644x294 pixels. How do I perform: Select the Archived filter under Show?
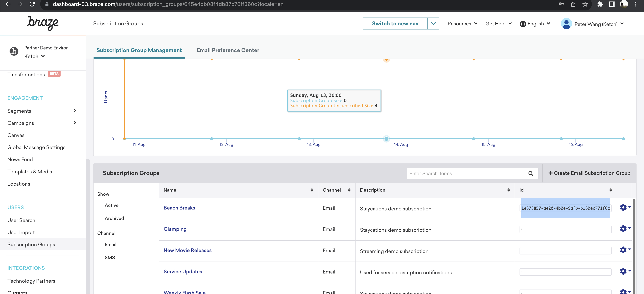[114, 218]
